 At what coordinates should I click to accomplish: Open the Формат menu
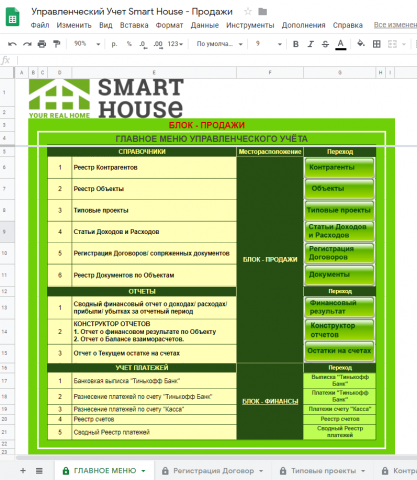click(169, 25)
